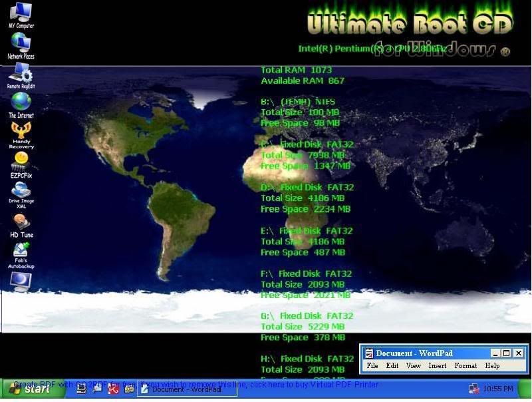
Task: Start the EZPCFix smiley icon
Action: coord(21,165)
